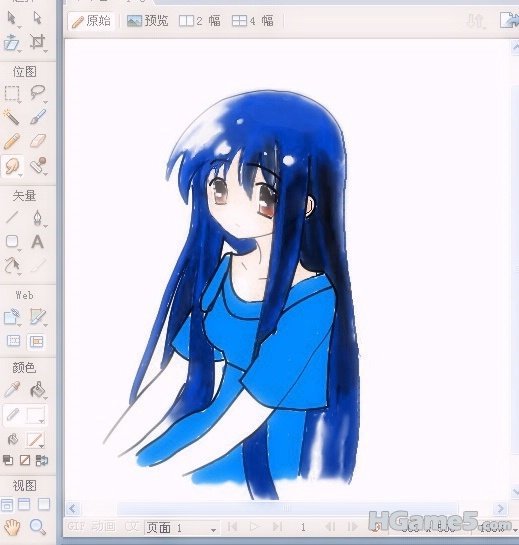519x545 pixels.
Task: Toggle standard screen view mode
Action: click(x=7, y=504)
